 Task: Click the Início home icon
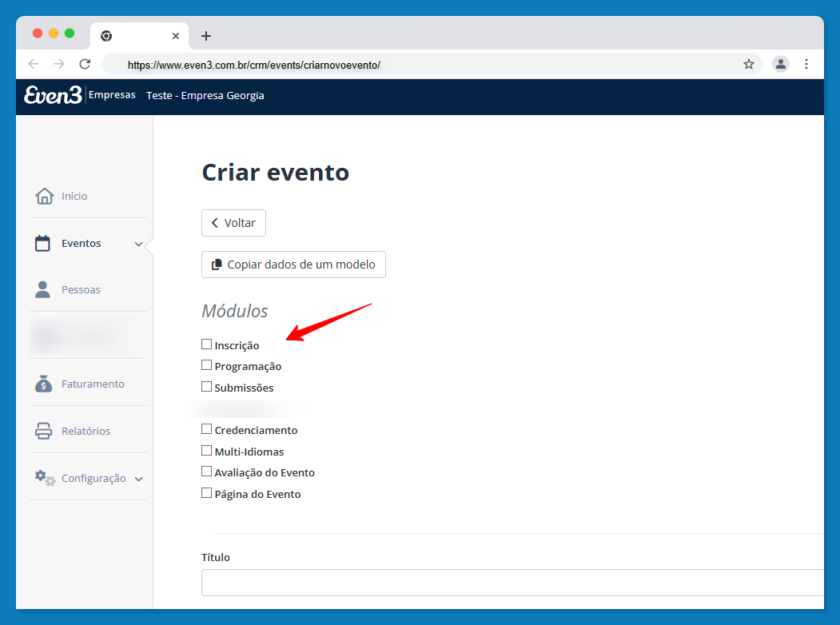pyautogui.click(x=44, y=196)
